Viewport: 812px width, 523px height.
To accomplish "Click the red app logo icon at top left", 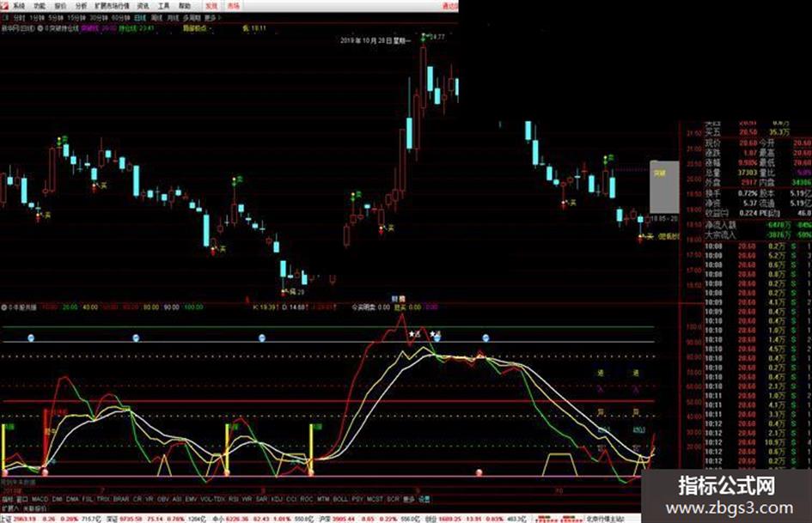I will click(x=4, y=6).
